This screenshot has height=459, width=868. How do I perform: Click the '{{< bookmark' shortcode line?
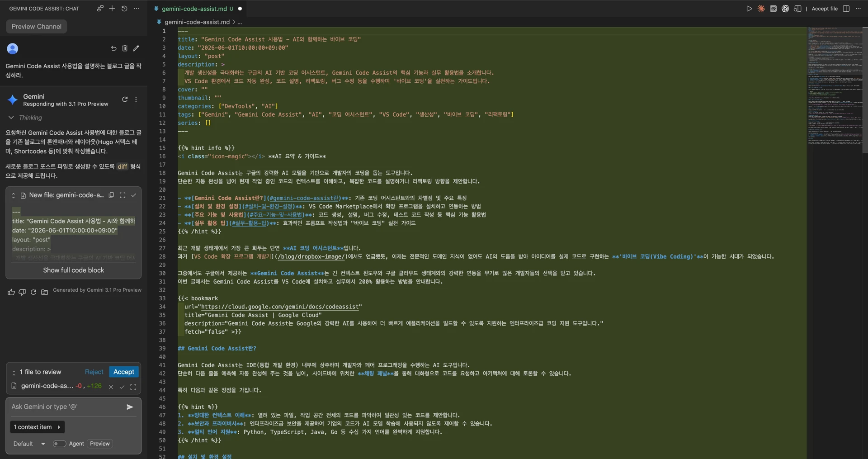pyautogui.click(x=198, y=298)
